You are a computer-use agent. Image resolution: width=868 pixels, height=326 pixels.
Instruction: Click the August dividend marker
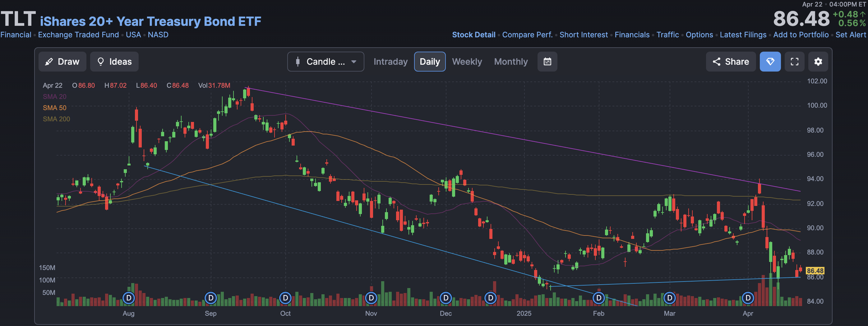[129, 298]
